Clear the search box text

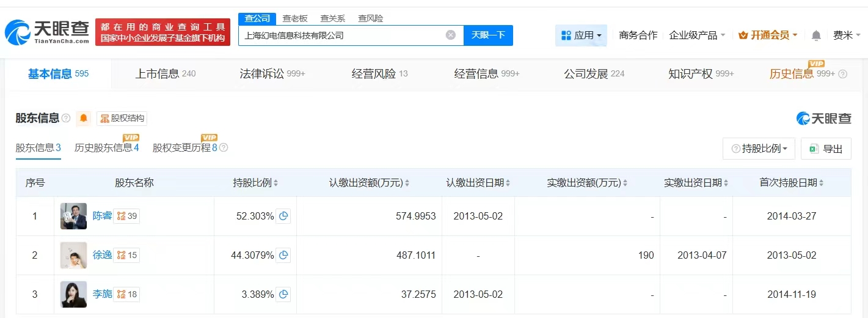point(451,35)
